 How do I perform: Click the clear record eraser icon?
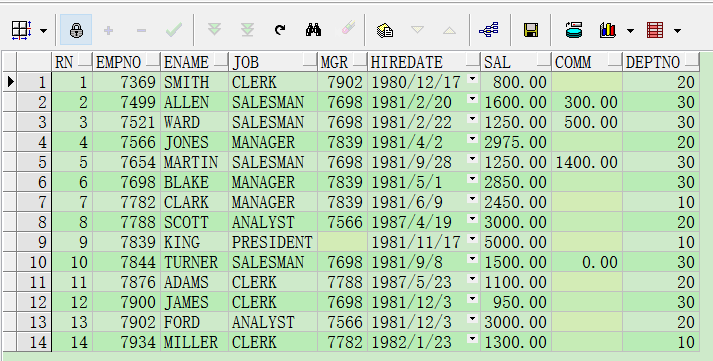point(348,29)
